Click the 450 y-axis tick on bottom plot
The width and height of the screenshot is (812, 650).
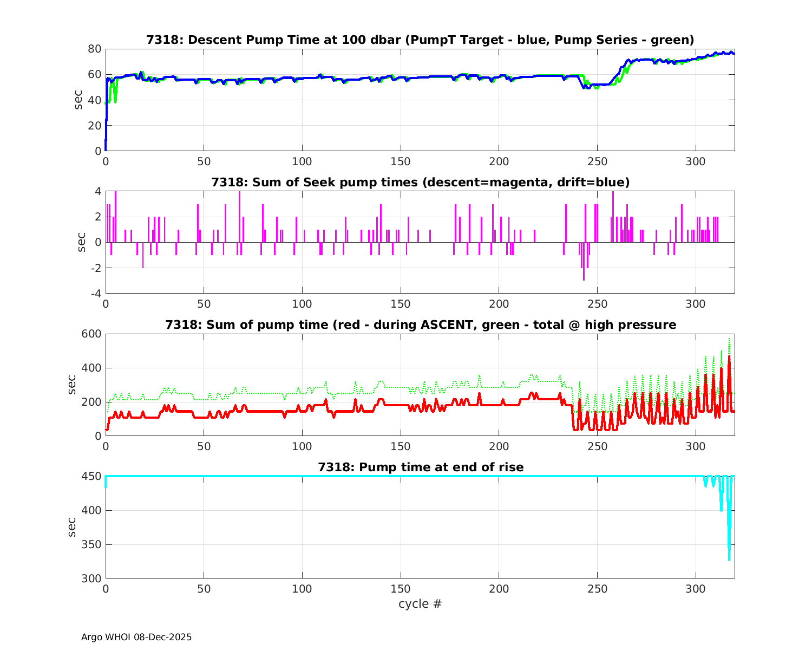pos(91,477)
